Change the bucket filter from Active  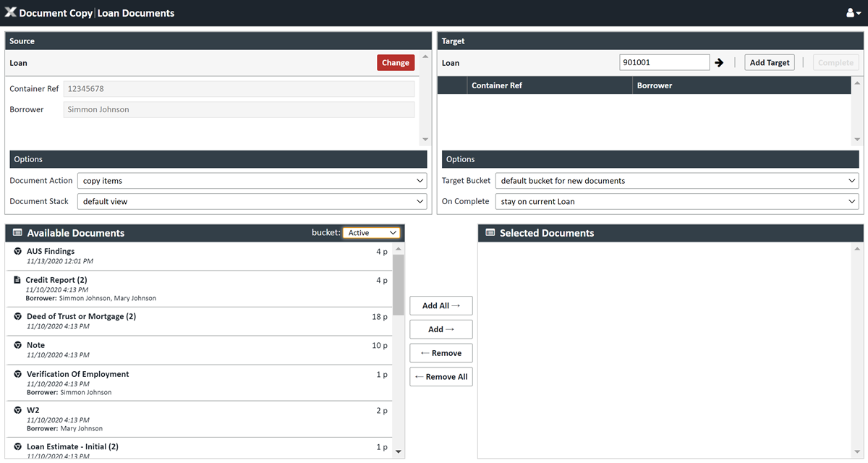pos(371,233)
